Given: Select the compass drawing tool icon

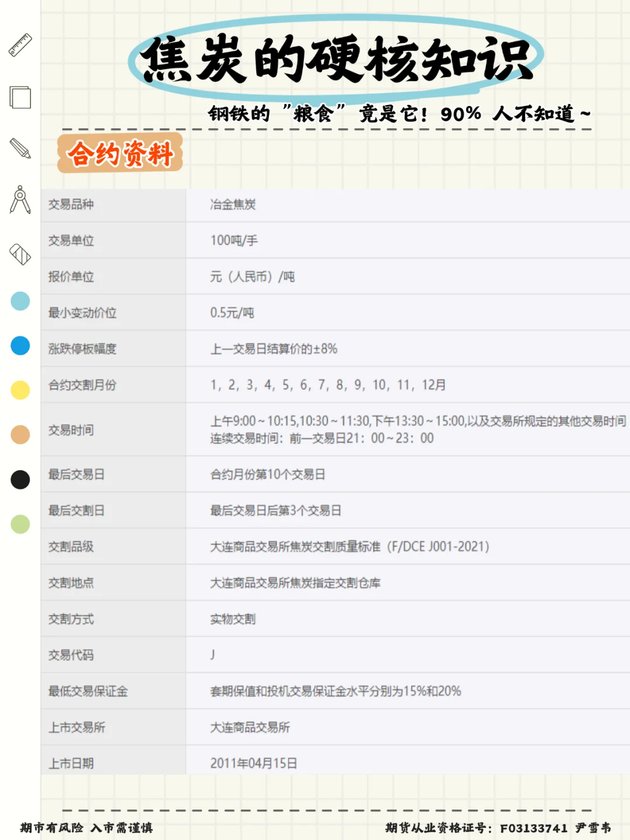Looking at the screenshot, I should click(20, 199).
